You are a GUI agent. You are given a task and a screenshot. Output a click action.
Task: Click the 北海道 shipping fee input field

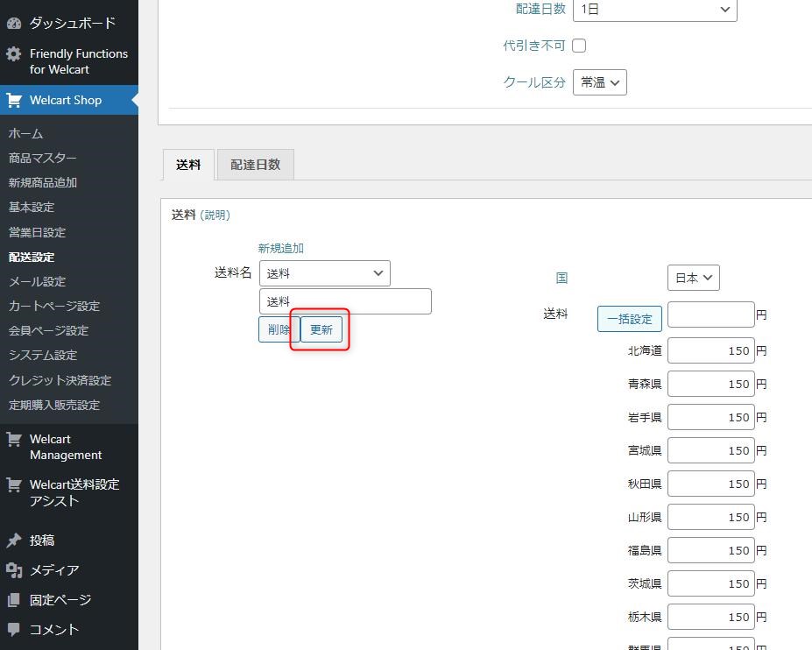coord(710,351)
